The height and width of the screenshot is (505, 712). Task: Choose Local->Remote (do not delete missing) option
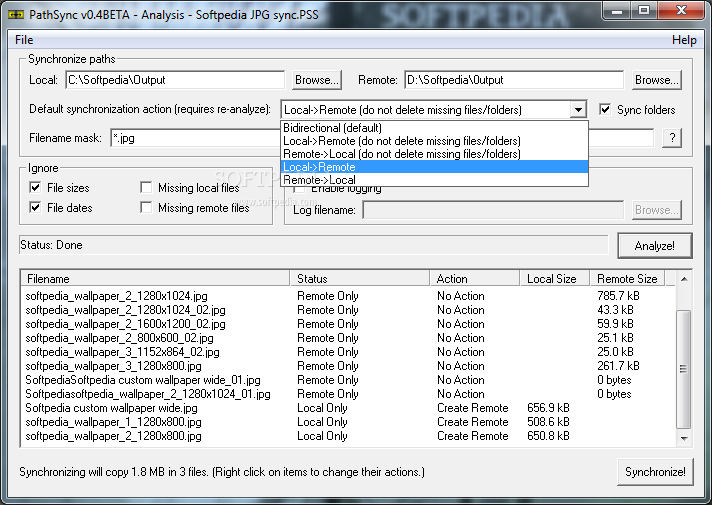click(434, 141)
